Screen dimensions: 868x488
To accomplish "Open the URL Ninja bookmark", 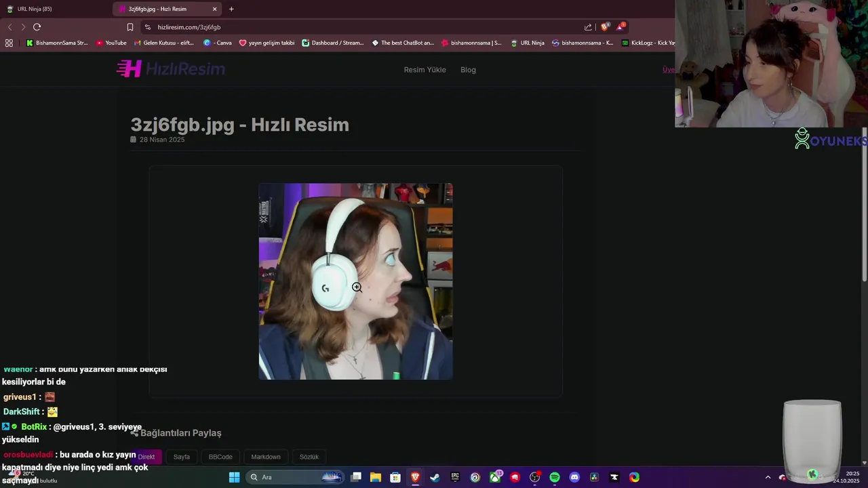I will 528,43.
